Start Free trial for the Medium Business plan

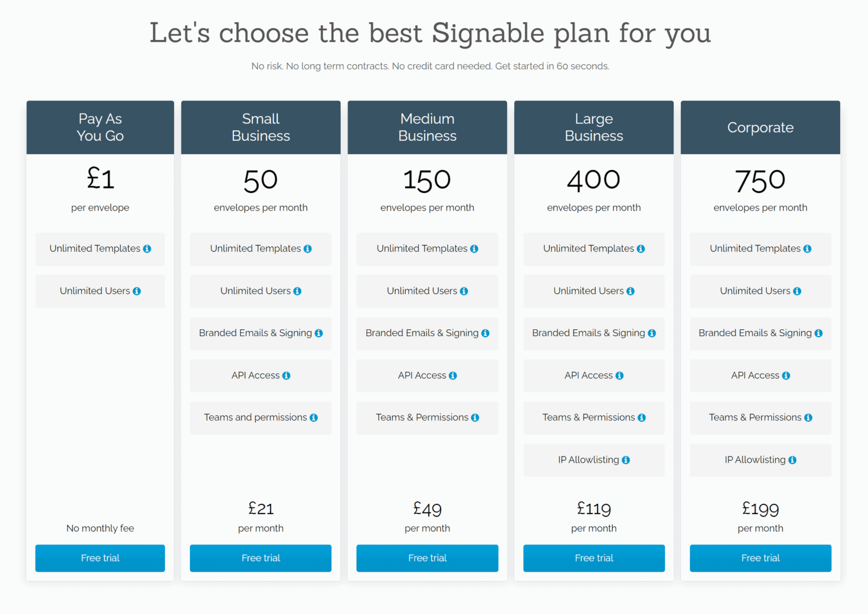[427, 558]
